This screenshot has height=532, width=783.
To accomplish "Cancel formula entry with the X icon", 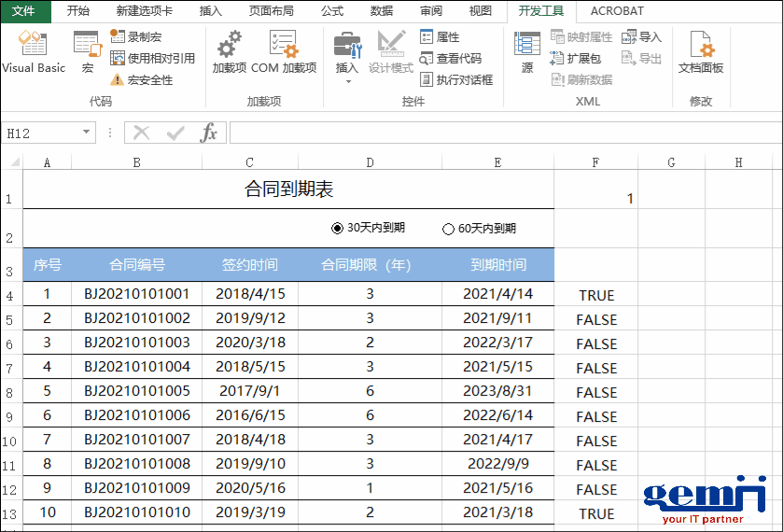I will point(142,133).
